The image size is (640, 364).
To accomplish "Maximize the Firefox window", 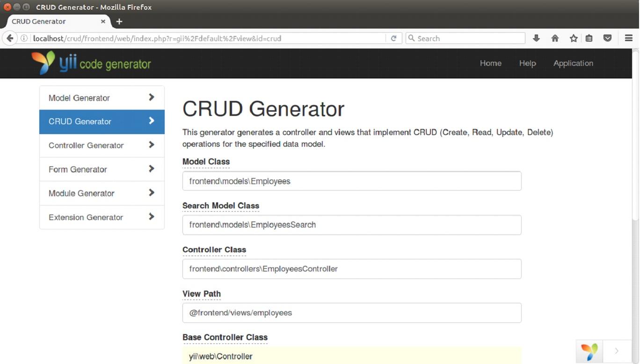I will point(26,7).
